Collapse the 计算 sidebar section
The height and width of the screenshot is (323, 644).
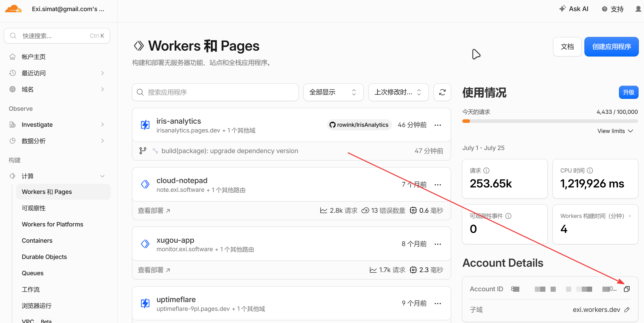[x=102, y=176]
